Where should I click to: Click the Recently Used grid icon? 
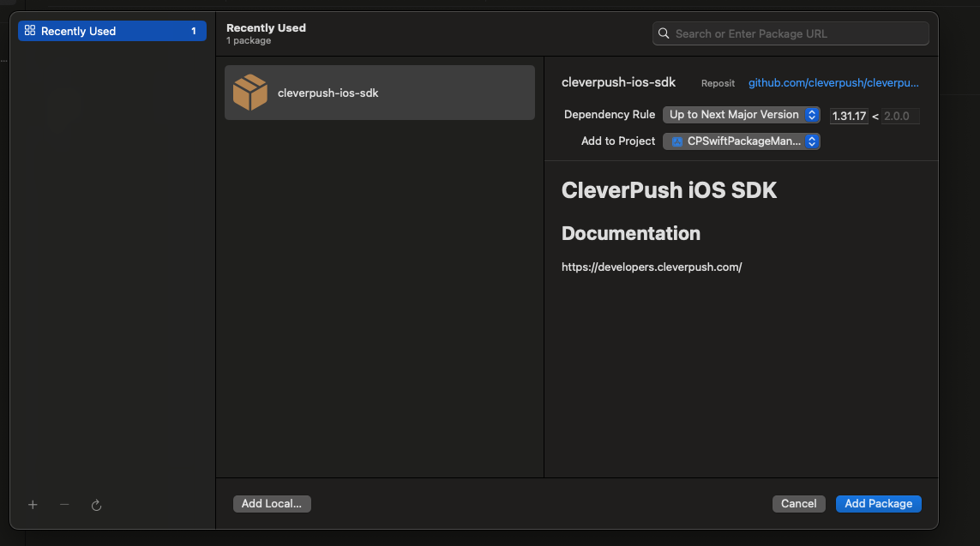[x=30, y=30]
